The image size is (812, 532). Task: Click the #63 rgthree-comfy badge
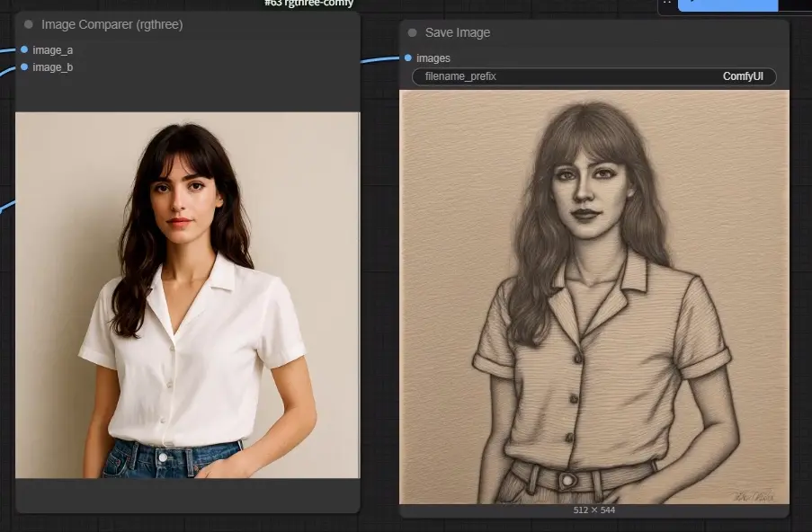(308, 4)
